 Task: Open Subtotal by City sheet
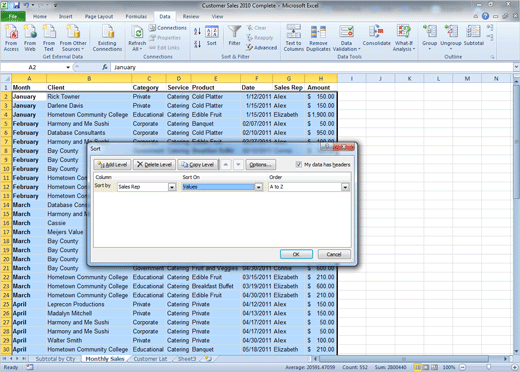pos(55,359)
